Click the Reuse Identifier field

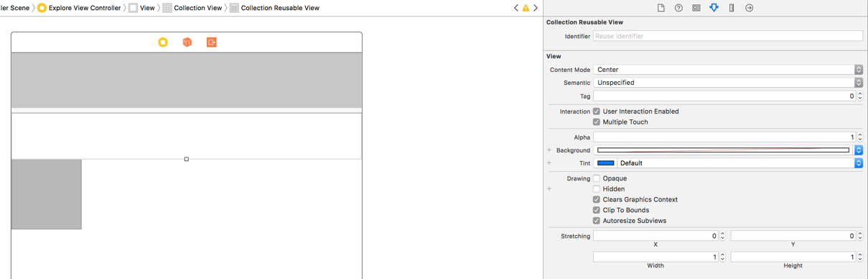click(728, 36)
